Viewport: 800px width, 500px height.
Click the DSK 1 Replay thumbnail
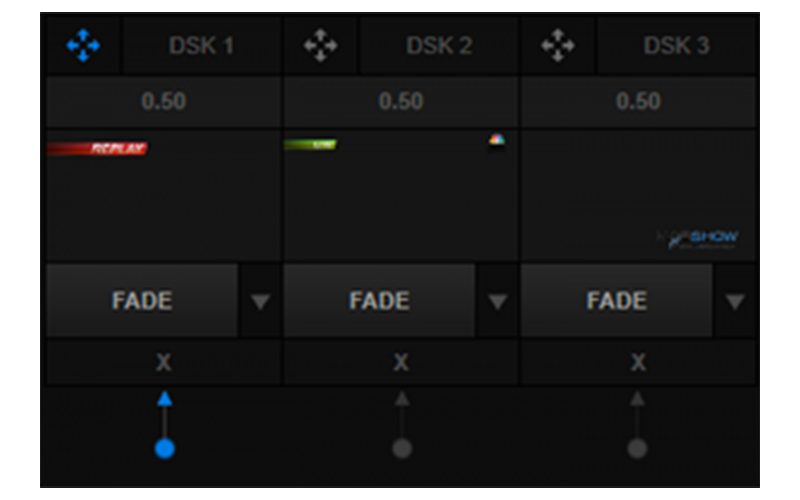coord(164,195)
